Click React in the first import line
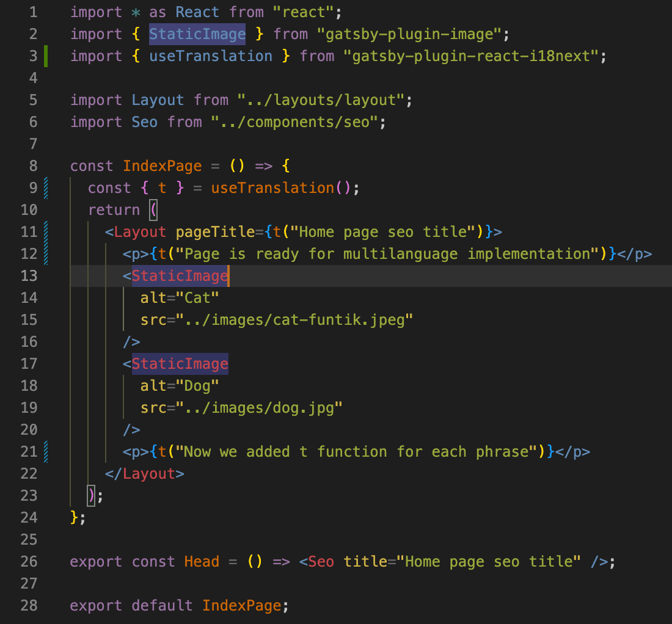This screenshot has width=672, height=624. tap(197, 12)
